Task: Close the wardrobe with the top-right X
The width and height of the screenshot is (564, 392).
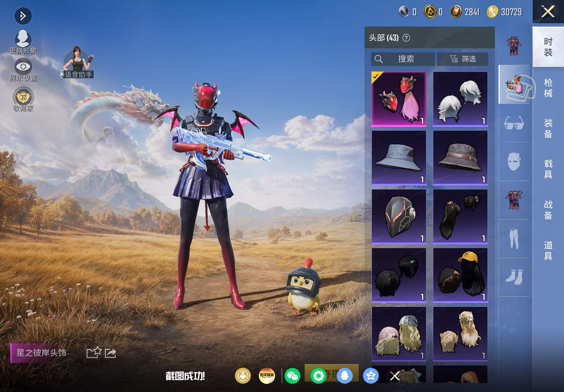Action: (548, 11)
